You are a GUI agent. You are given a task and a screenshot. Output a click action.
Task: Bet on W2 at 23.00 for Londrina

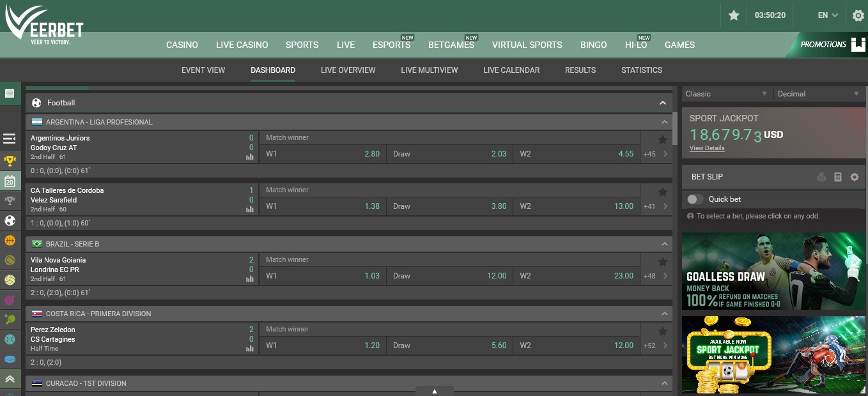[x=577, y=276]
